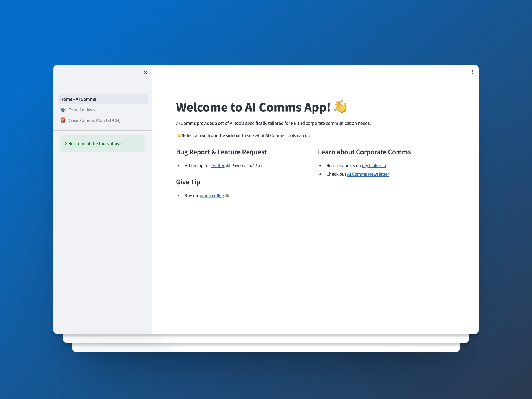Image resolution: width=532 pixels, height=399 pixels.
Task: Open the AI Comms Newsletter link
Action: (368, 174)
